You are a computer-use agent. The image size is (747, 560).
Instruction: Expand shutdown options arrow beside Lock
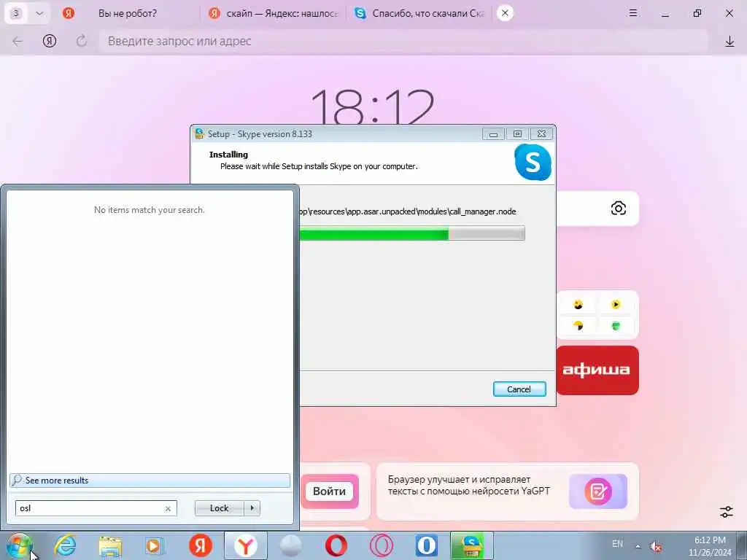252,508
